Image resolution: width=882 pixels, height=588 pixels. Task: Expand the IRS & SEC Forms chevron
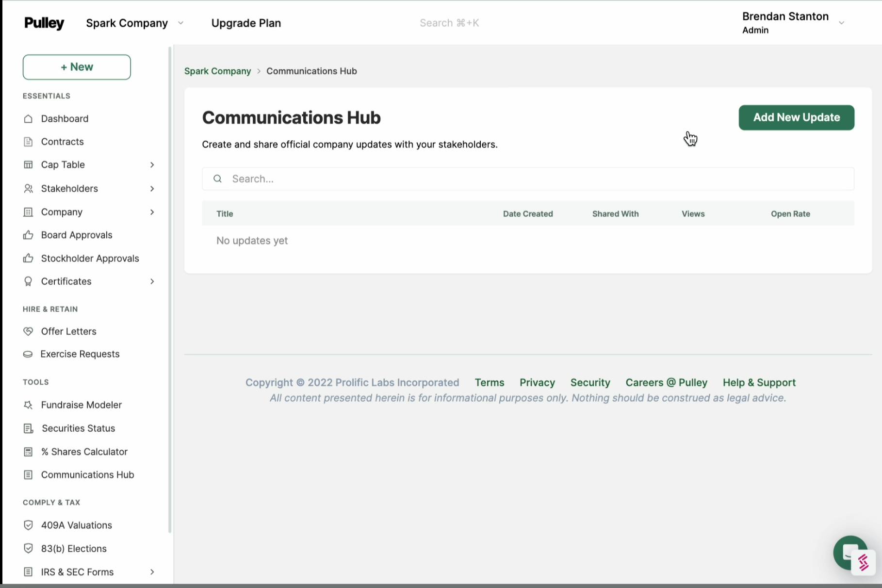point(152,572)
